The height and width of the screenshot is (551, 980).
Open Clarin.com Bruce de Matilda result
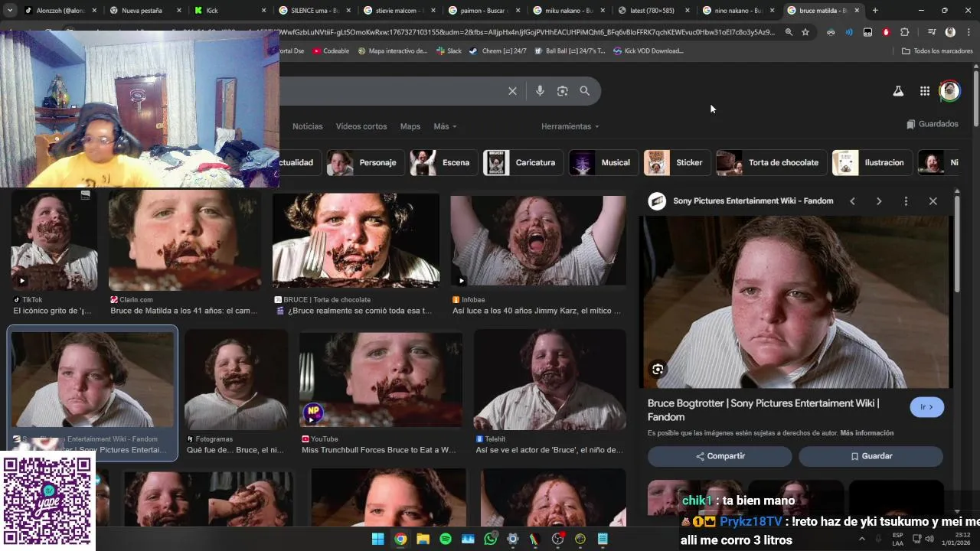184,253
